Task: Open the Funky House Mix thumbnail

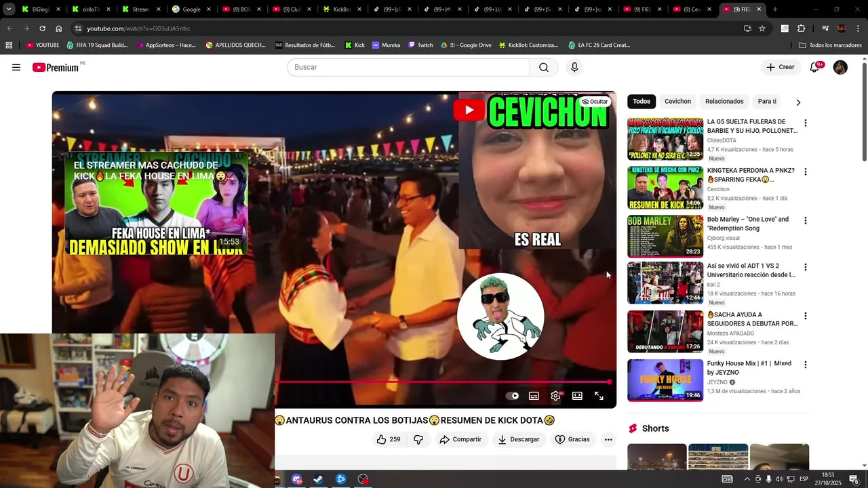Action: [x=665, y=380]
